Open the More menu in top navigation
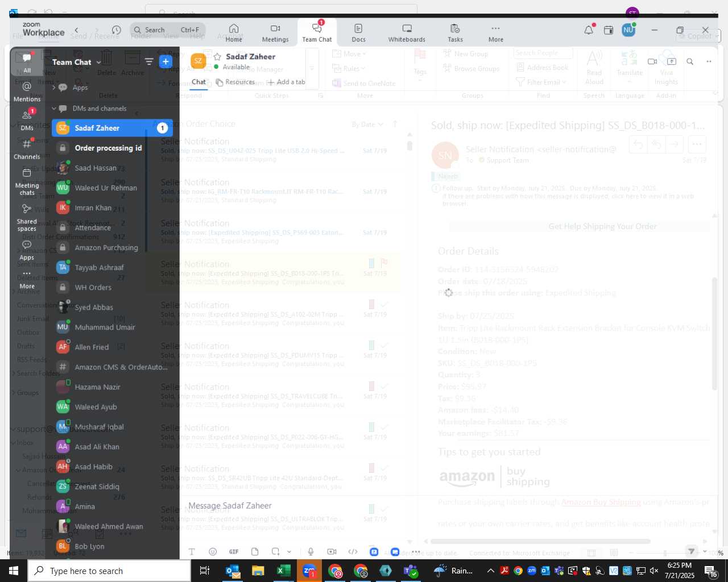Screen dimensions: 728x582 pos(496,33)
